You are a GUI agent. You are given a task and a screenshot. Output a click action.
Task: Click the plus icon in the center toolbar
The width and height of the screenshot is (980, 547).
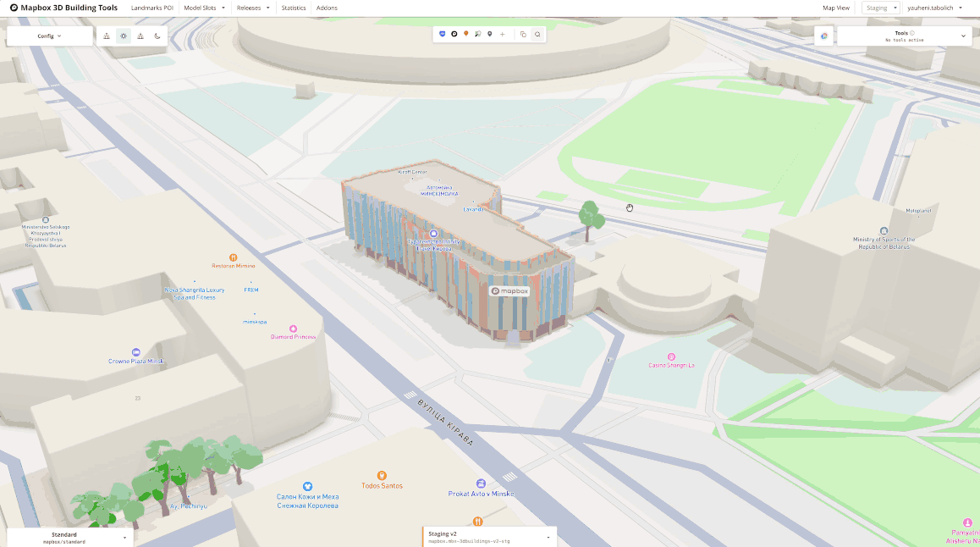(x=502, y=35)
